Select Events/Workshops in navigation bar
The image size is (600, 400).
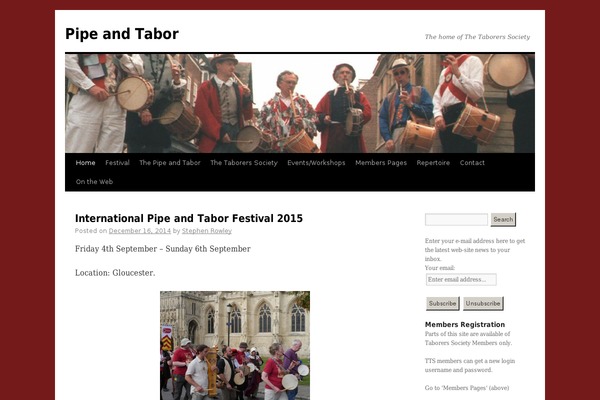[316, 163]
